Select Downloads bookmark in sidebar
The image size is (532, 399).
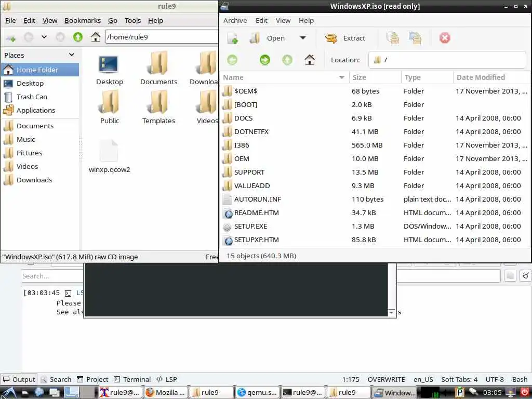point(40,180)
